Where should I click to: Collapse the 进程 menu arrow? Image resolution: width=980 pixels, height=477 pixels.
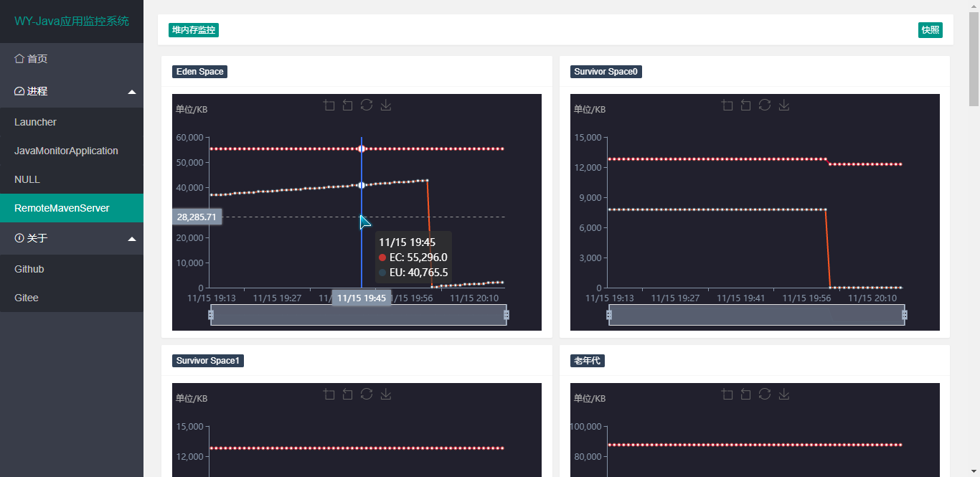[132, 92]
